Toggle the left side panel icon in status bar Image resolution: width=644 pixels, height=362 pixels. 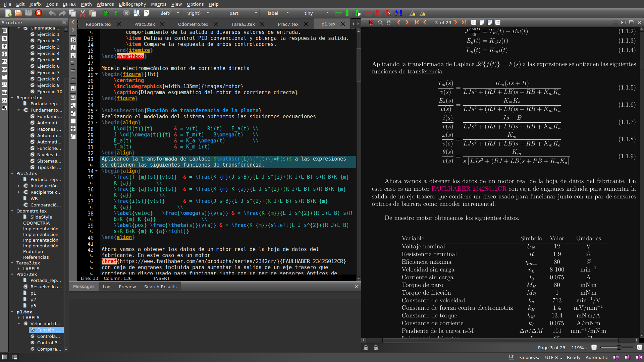5,357
